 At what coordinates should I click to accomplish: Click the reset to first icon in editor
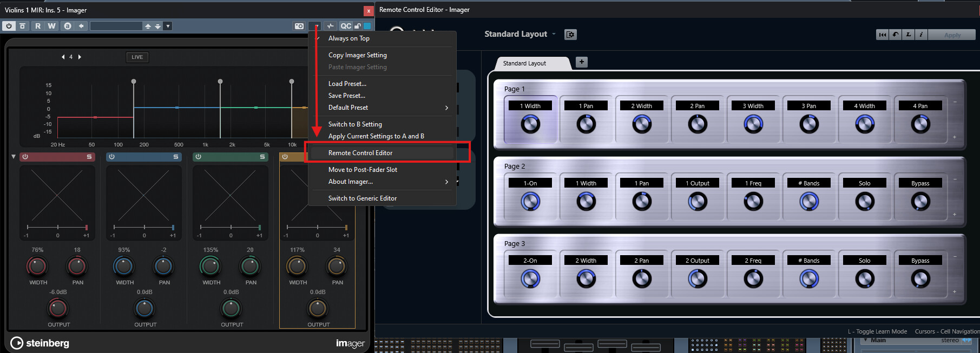click(883, 35)
